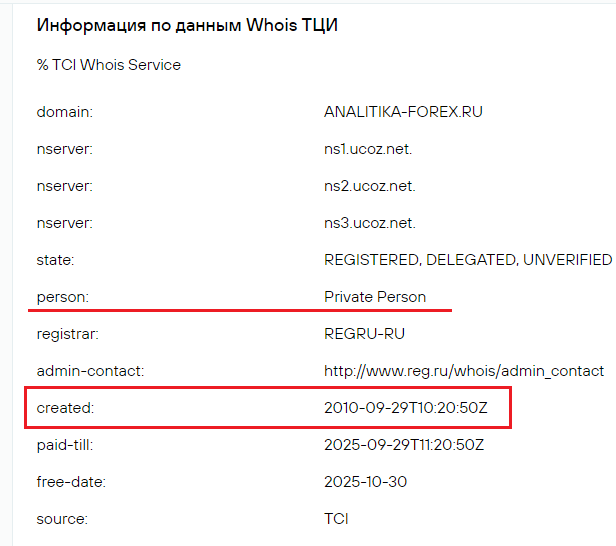The height and width of the screenshot is (546, 616).
Task: Click the REGISTERED, DELEGATED, UNVERIFIED state value
Action: click(467, 260)
